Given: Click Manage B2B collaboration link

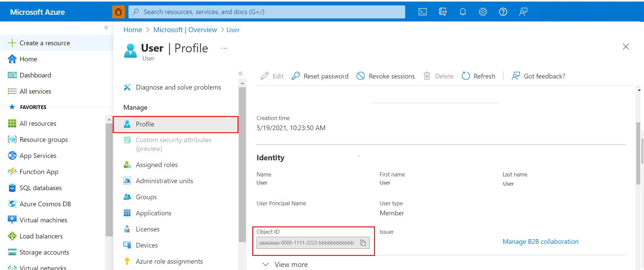Looking at the screenshot, I should coord(540,241).
